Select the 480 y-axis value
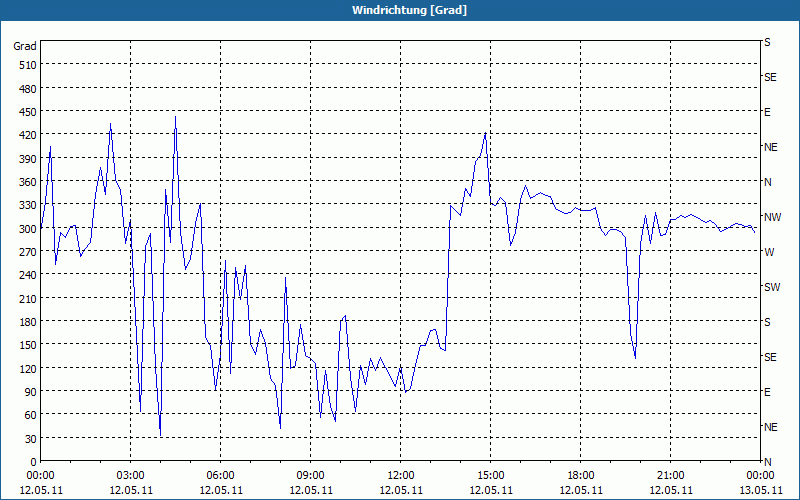800x500 pixels. coord(28,89)
